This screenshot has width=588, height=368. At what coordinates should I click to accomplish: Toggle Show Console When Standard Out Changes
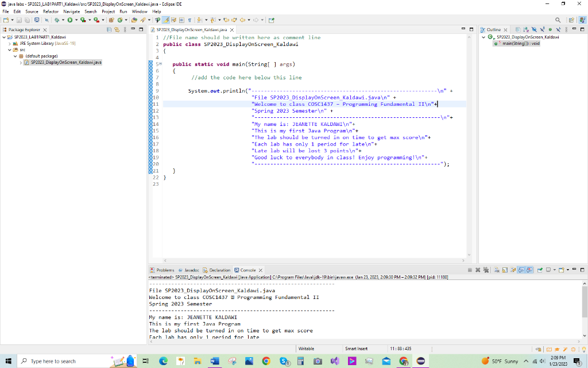pyautogui.click(x=521, y=269)
